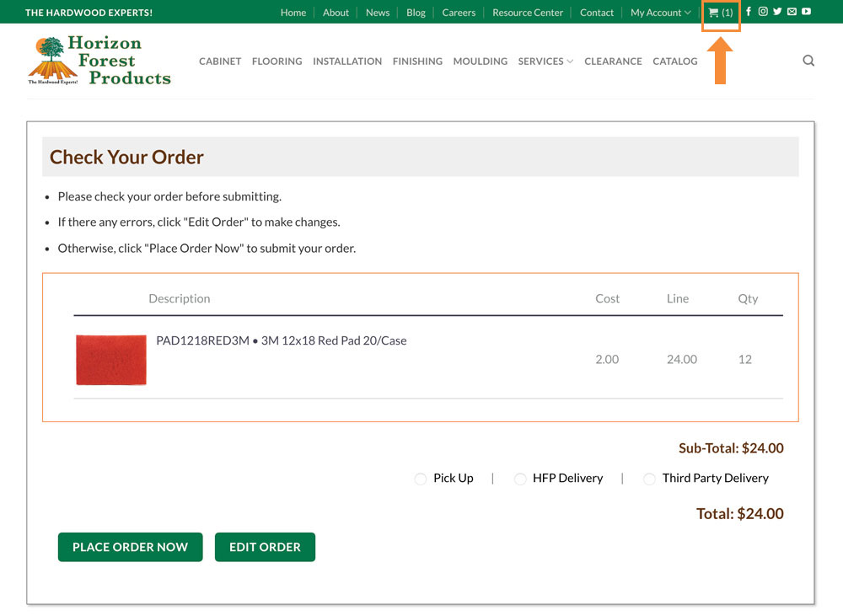
Task: Choose HFP Delivery radio button
Action: tap(520, 479)
